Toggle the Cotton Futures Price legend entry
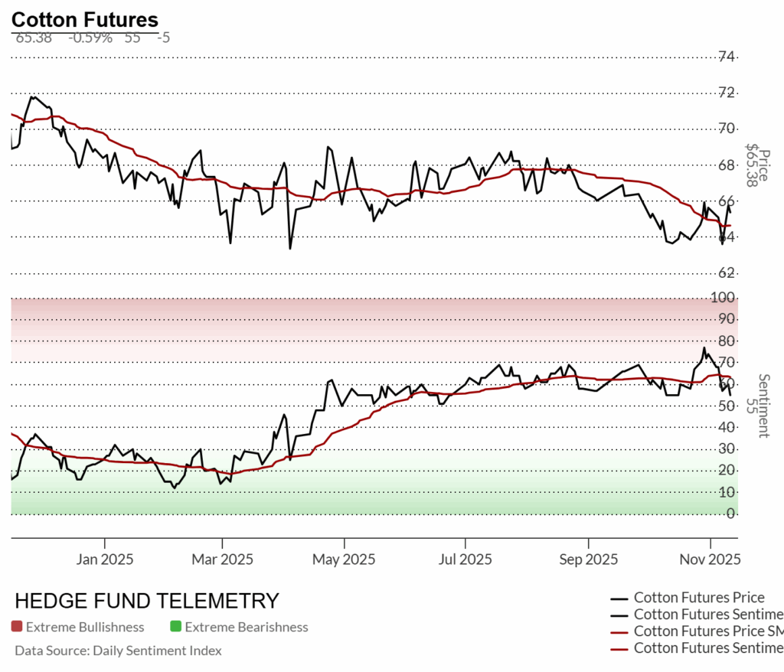This screenshot has height=672, width=784. point(698,598)
